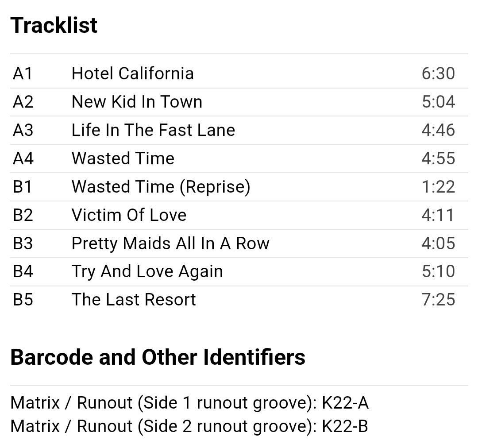Image resolution: width=478 pixels, height=448 pixels.
Task: Click "Pretty Maids All In A Row" title
Action: [170, 243]
